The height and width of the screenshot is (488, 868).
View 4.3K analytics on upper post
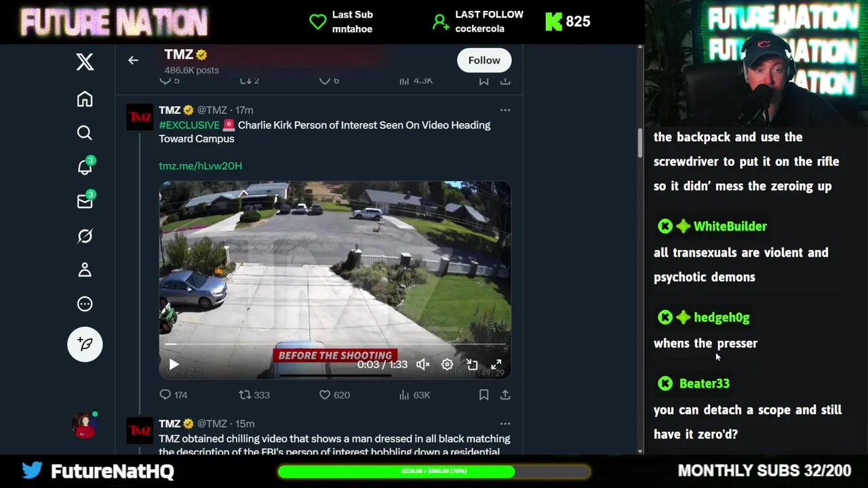point(416,81)
